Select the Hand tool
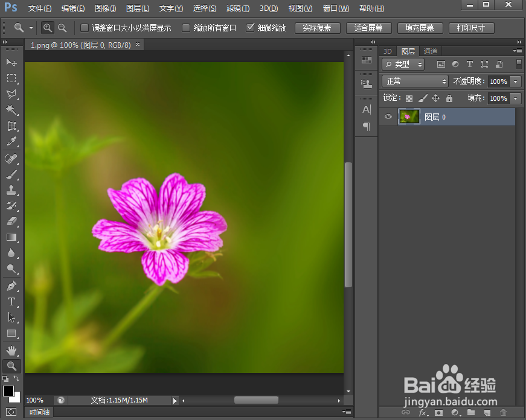The image size is (526, 420). pyautogui.click(x=11, y=351)
